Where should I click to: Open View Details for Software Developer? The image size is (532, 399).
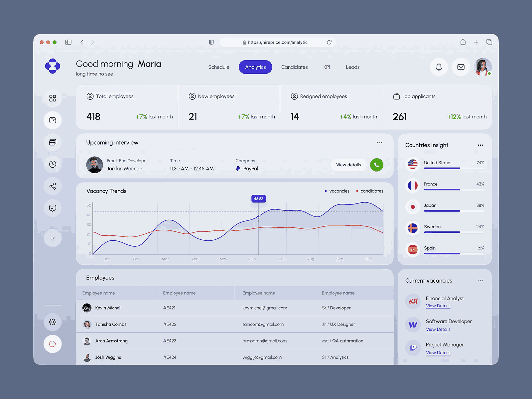[x=438, y=330]
